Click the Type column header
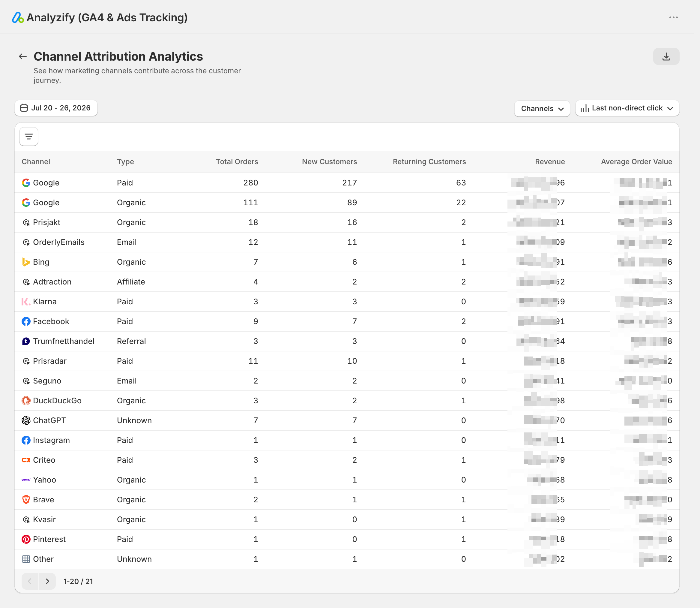The image size is (700, 608). 125,162
